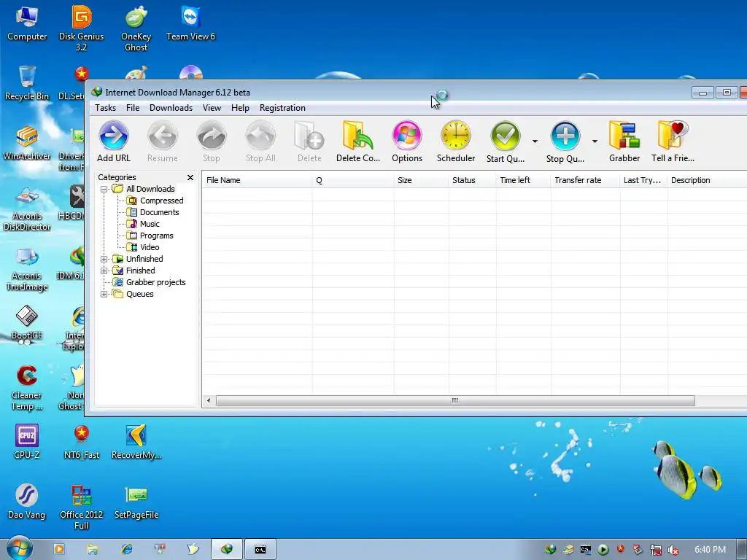The image size is (747, 560).
Task: Select the Dao Vang desktop icon
Action: pyautogui.click(x=27, y=502)
